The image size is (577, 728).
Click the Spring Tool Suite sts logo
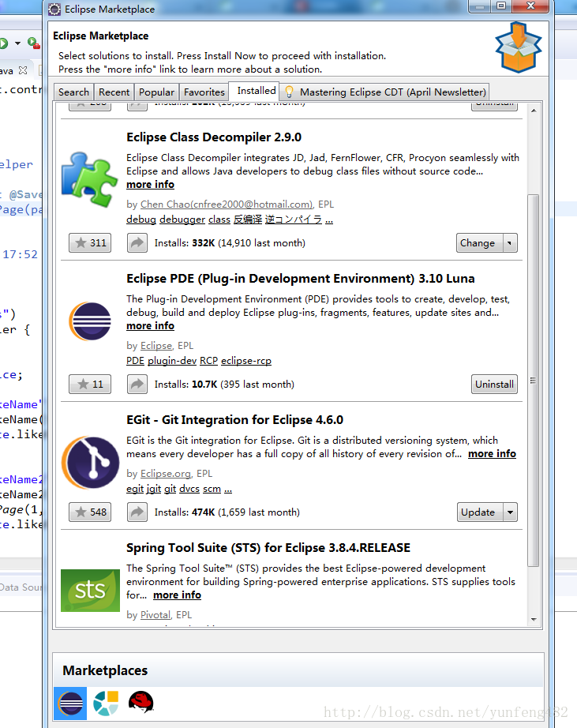[90, 590]
